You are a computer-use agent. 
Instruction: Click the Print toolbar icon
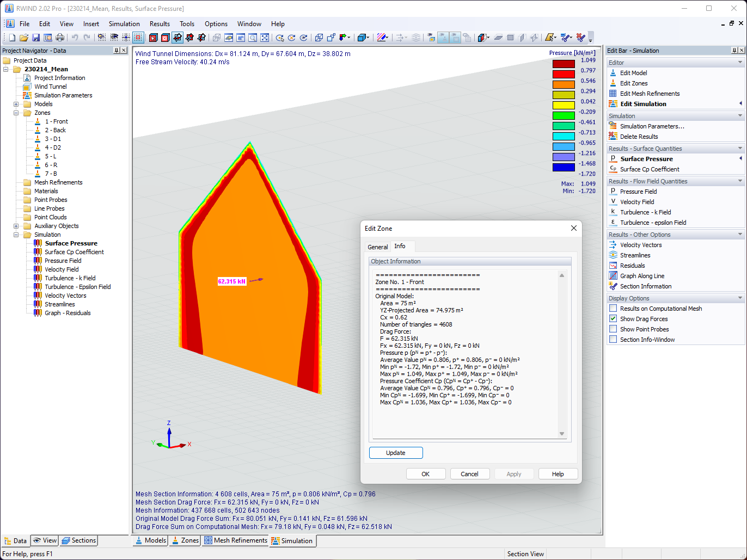point(60,38)
